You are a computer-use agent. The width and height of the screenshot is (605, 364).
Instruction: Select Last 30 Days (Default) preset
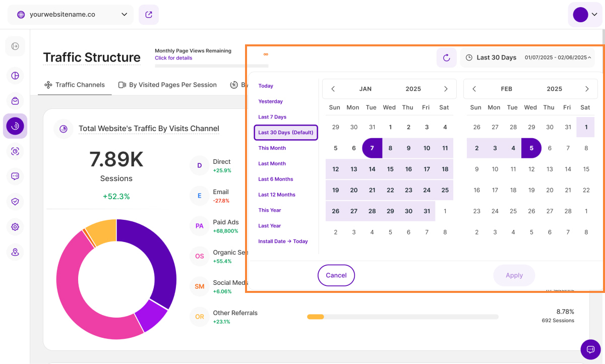coord(286,133)
